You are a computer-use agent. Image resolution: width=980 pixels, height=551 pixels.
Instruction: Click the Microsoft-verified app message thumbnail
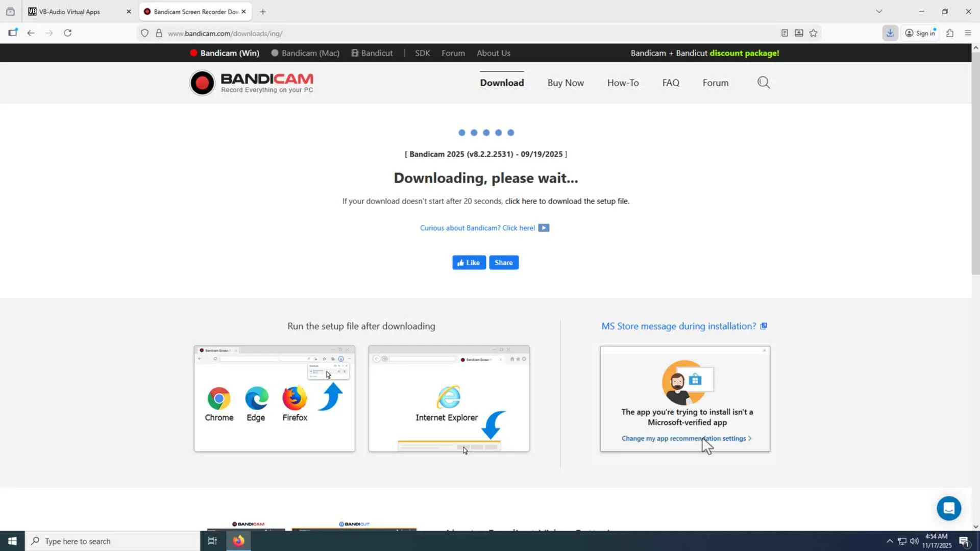point(684,399)
